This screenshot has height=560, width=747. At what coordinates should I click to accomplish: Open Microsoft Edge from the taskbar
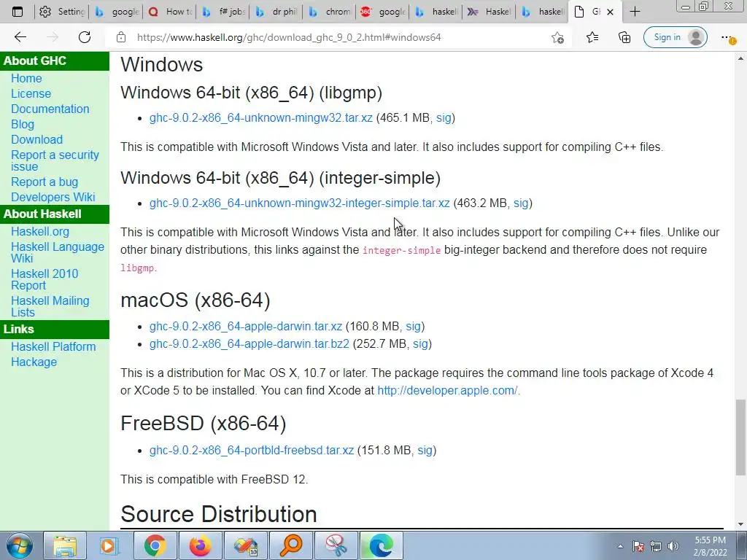[381, 545]
